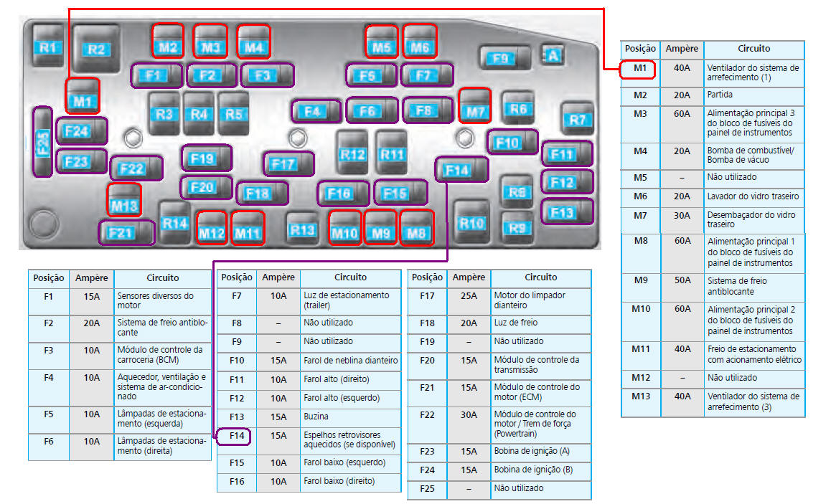Viewport: 836px width, 504px height.
Task: Click the vertical F25 fuse in the diagram
Action: click(x=42, y=141)
